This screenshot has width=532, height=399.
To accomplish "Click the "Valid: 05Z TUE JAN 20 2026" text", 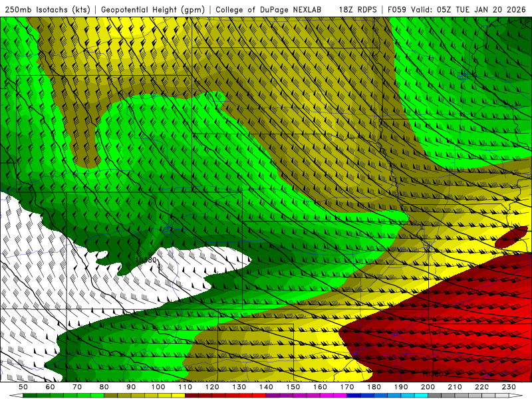I will click(468, 10).
